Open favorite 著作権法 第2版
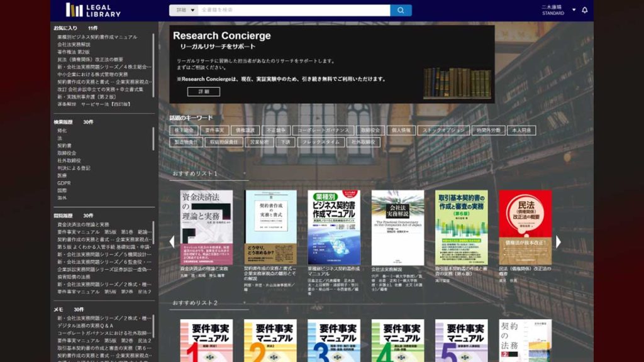 coord(74,52)
